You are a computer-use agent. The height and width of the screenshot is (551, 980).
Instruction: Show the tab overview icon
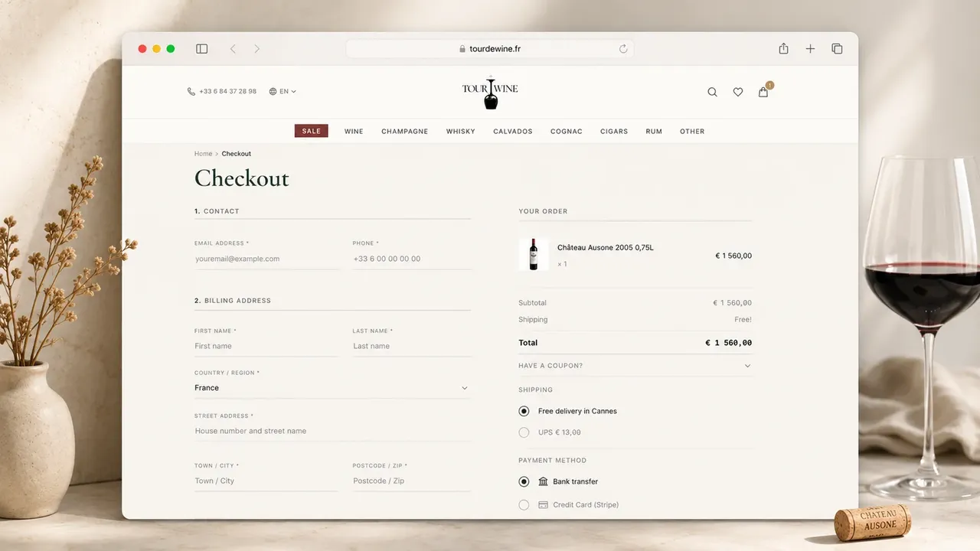pyautogui.click(x=837, y=49)
